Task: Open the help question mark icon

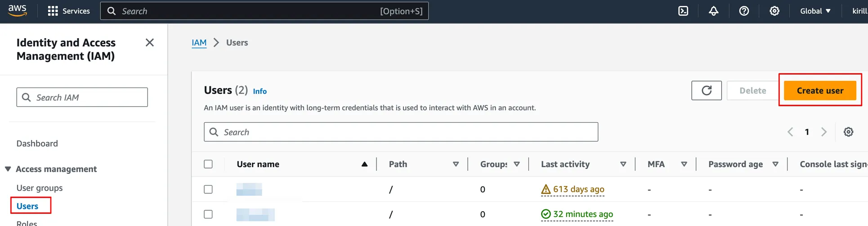Action: pyautogui.click(x=744, y=11)
